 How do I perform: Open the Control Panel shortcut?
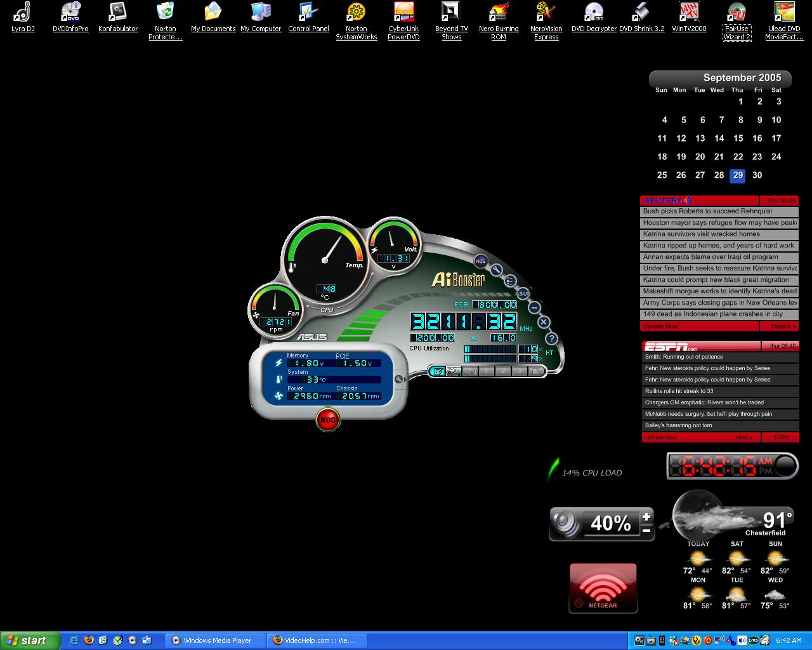[x=308, y=17]
